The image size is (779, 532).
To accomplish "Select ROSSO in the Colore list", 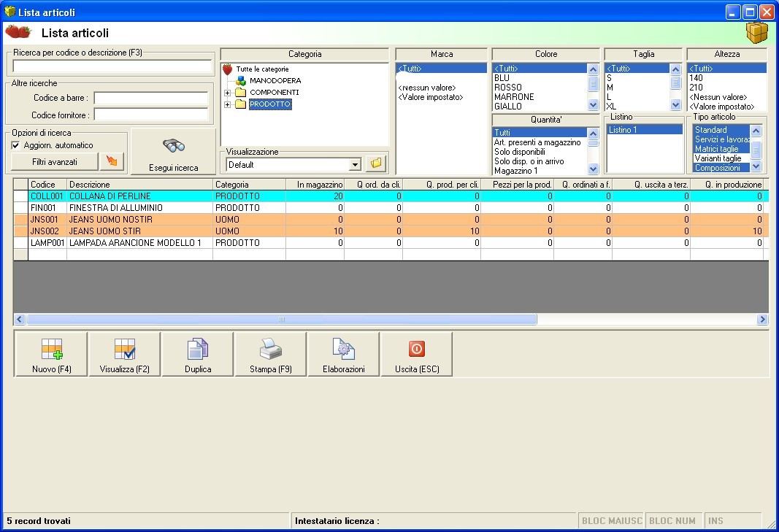I will pos(507,88).
